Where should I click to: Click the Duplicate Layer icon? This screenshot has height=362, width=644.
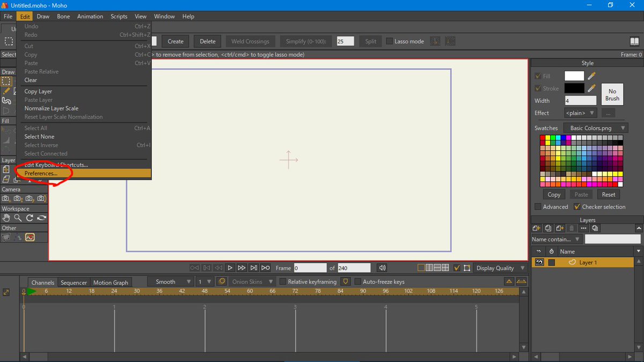pyautogui.click(x=548, y=228)
